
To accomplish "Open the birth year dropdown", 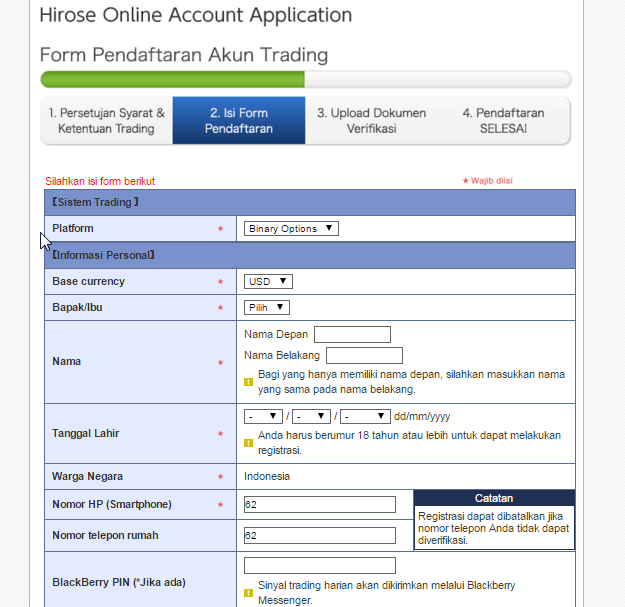I will pyautogui.click(x=365, y=416).
